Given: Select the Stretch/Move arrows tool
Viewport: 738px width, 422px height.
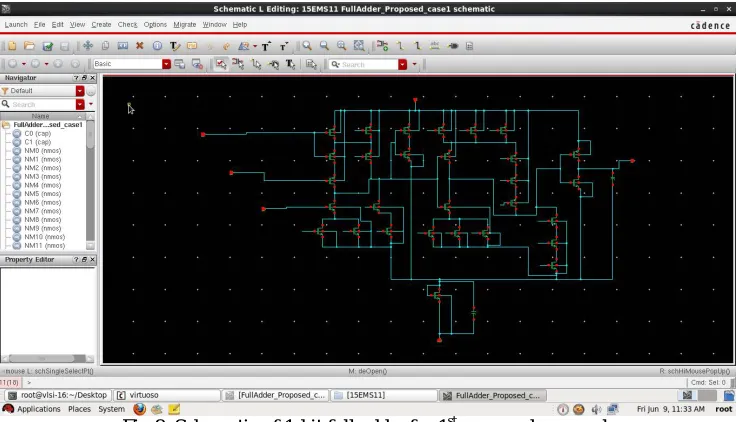Looking at the screenshot, I should pyautogui.click(x=88, y=46).
